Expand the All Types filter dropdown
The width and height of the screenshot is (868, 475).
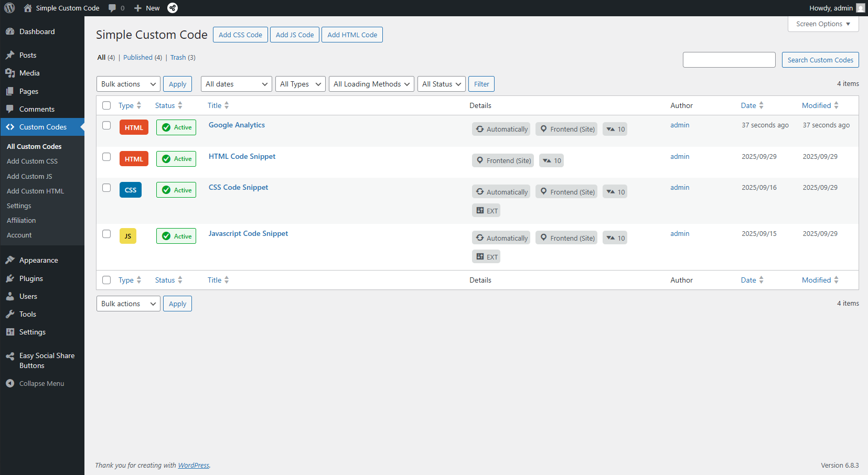pos(301,84)
